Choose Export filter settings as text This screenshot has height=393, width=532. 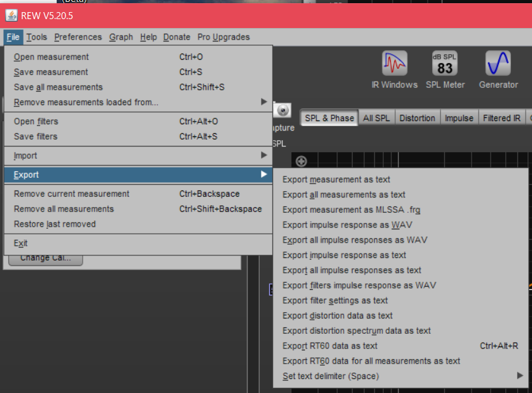(x=335, y=301)
